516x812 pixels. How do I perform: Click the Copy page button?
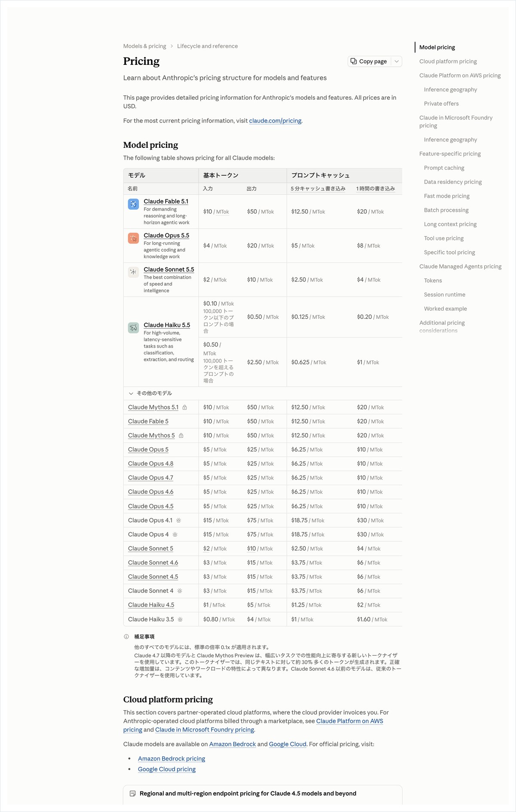369,61
